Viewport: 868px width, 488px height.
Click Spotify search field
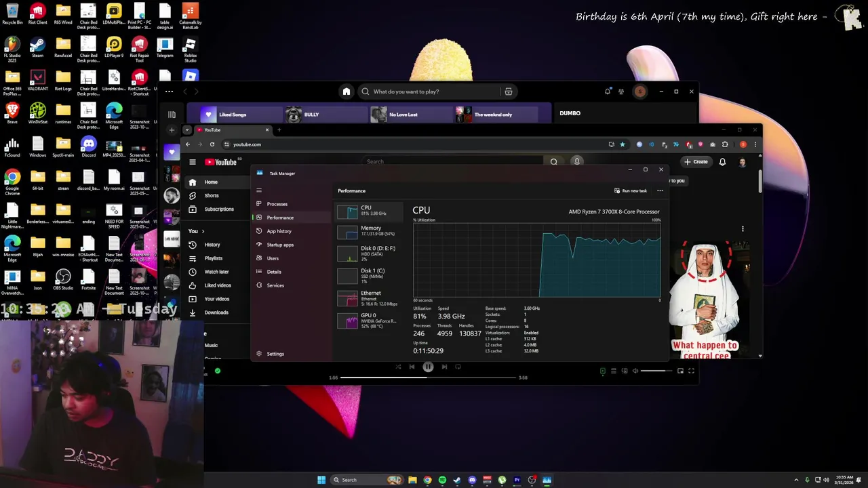click(x=431, y=91)
